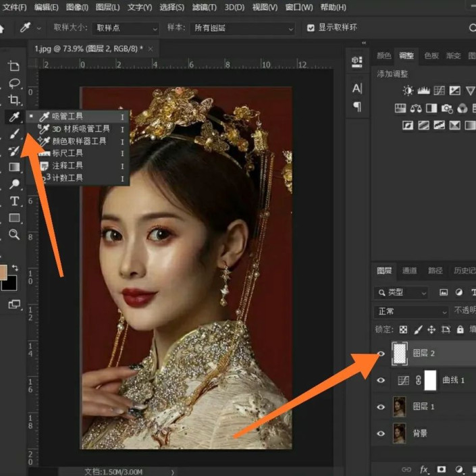Image resolution: width=476 pixels, height=476 pixels.
Task: Select the Gradient tool
Action: [14, 167]
